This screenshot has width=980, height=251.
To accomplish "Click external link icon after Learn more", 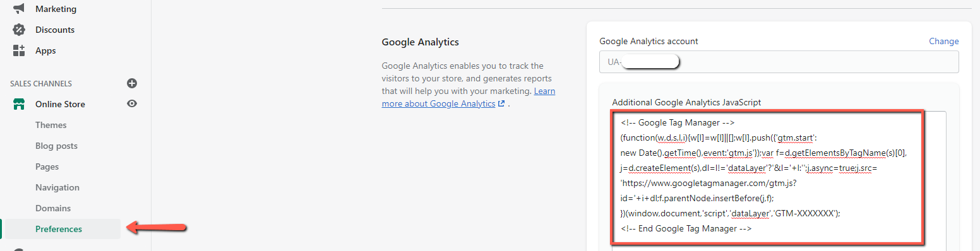I will (501, 103).
